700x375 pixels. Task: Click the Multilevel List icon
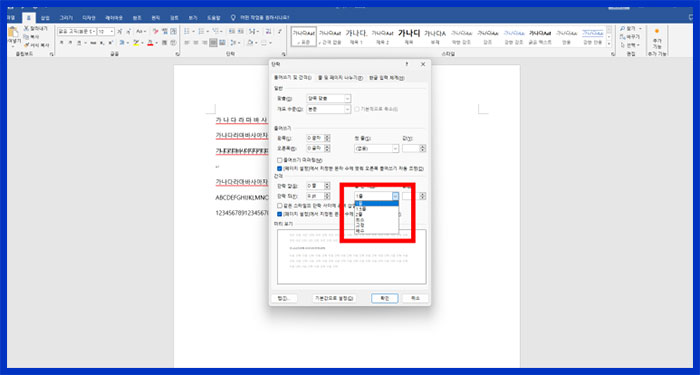tap(215, 31)
